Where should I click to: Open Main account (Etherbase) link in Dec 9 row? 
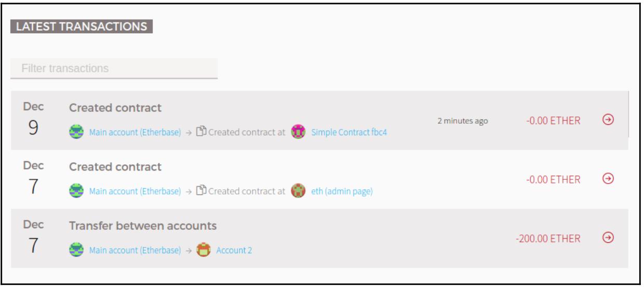pyautogui.click(x=135, y=132)
